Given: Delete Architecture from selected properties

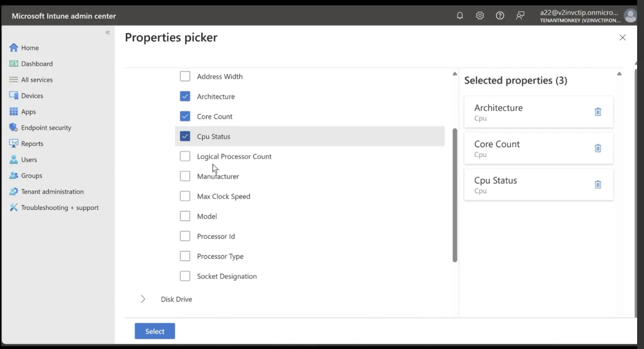Looking at the screenshot, I should [598, 112].
